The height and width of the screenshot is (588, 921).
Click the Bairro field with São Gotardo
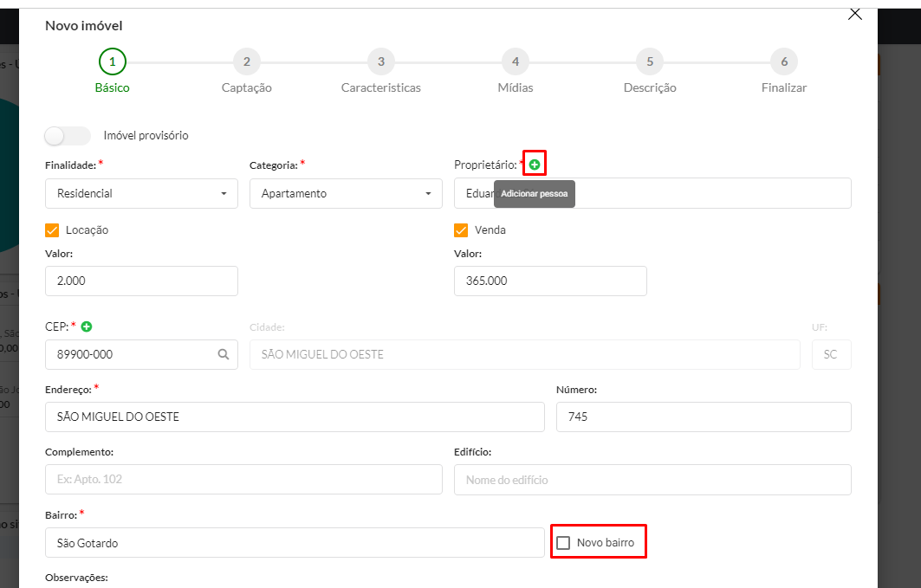pos(295,543)
